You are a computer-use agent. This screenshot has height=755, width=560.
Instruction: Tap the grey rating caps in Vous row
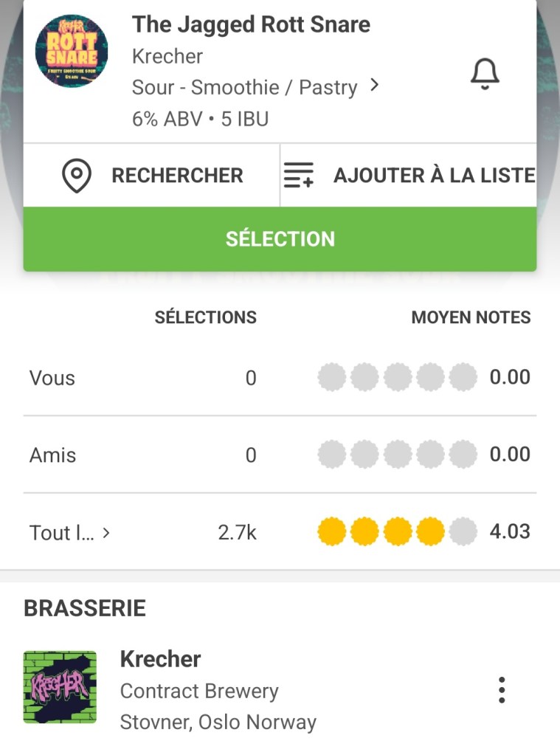click(397, 378)
